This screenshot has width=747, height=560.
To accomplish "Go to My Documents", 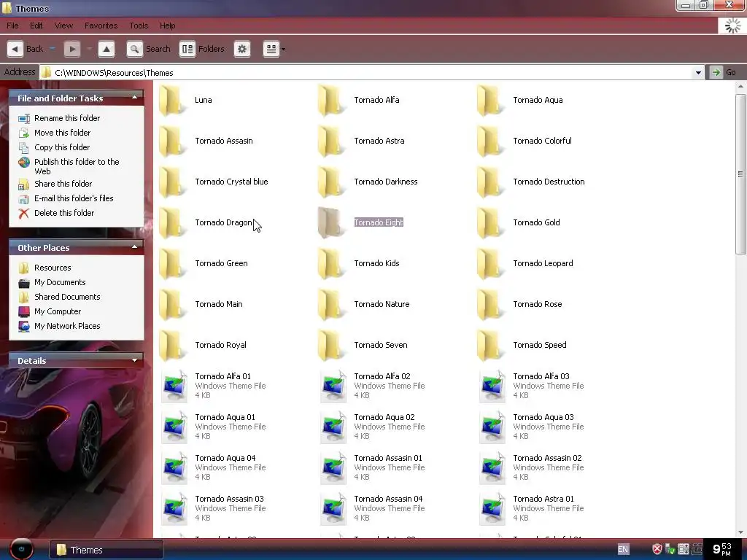I will click(60, 282).
